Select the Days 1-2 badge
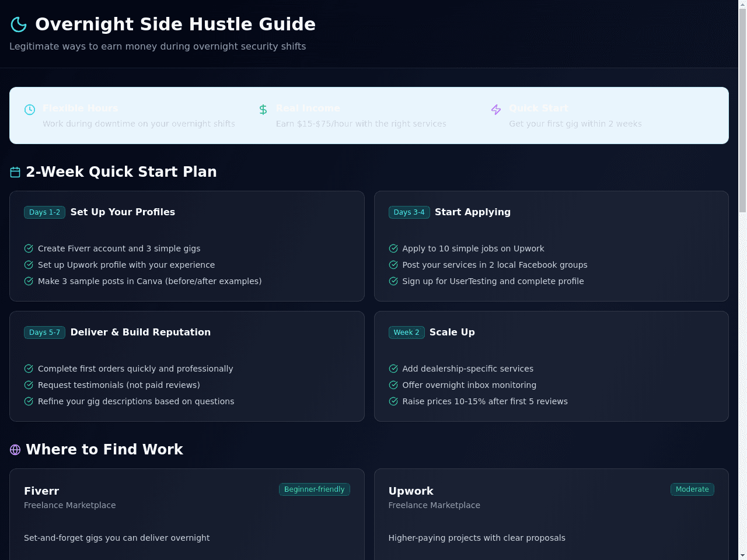This screenshot has height=560, width=747. coord(44,212)
